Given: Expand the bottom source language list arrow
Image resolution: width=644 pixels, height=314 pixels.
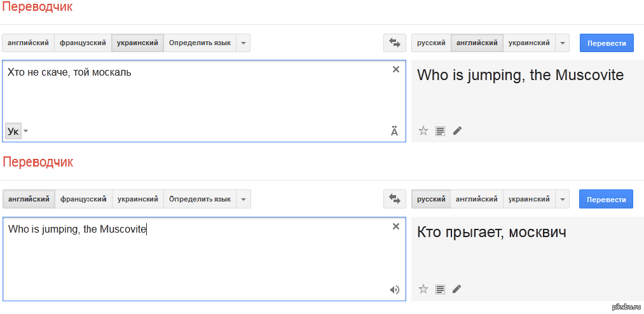Looking at the screenshot, I should [243, 200].
